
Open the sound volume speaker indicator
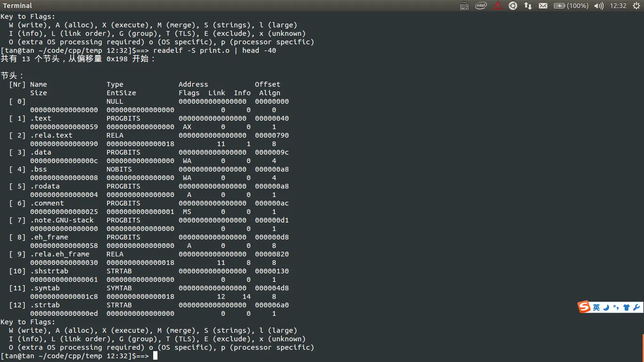599,6
